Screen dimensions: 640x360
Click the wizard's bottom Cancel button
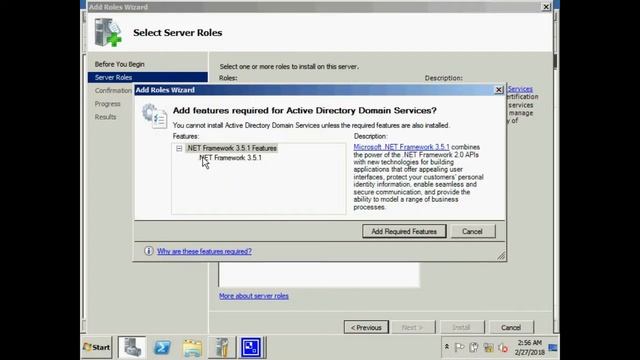pyautogui.click(x=511, y=327)
